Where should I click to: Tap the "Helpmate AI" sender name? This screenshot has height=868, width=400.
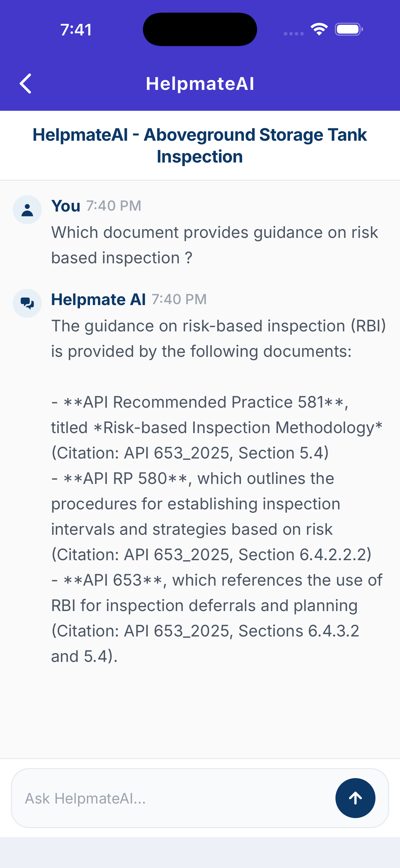coord(98,299)
